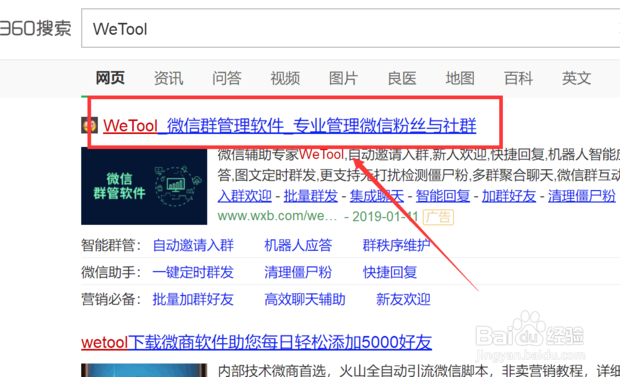620x377 pixels.
Task: Open 清理僵尸粉 in the 微信助手 row
Action: pyautogui.click(x=298, y=272)
